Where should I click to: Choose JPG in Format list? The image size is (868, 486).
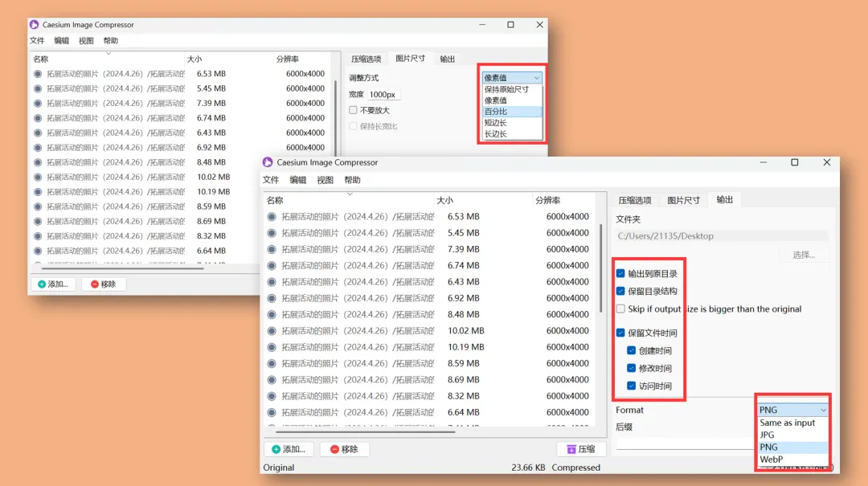coord(792,435)
